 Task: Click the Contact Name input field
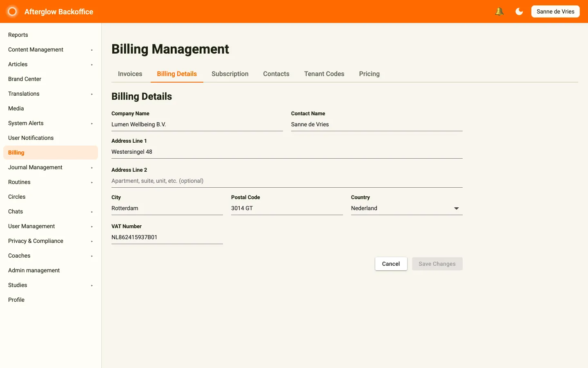(x=377, y=125)
